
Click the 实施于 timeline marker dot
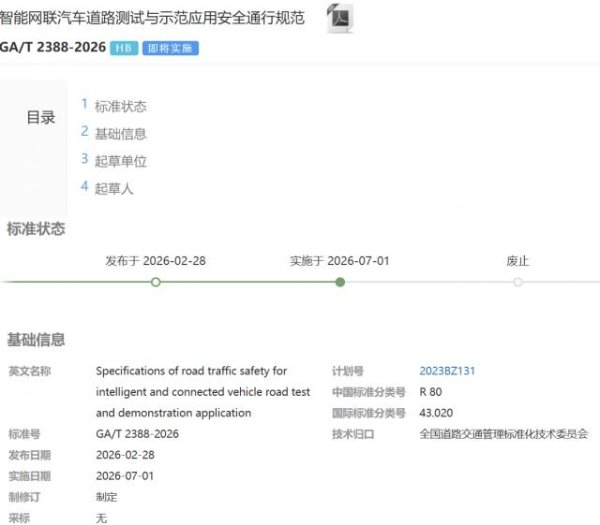(340, 282)
